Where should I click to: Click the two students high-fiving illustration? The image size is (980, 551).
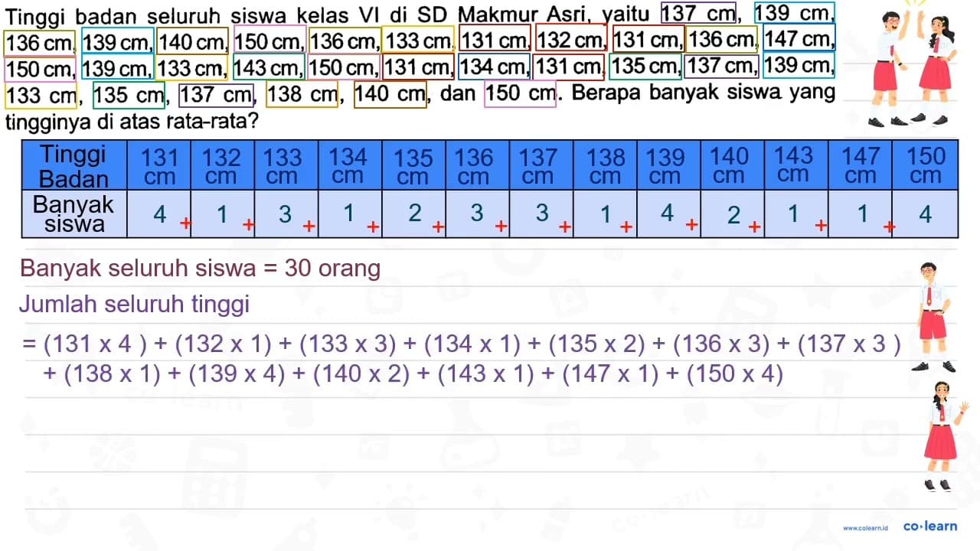(911, 65)
